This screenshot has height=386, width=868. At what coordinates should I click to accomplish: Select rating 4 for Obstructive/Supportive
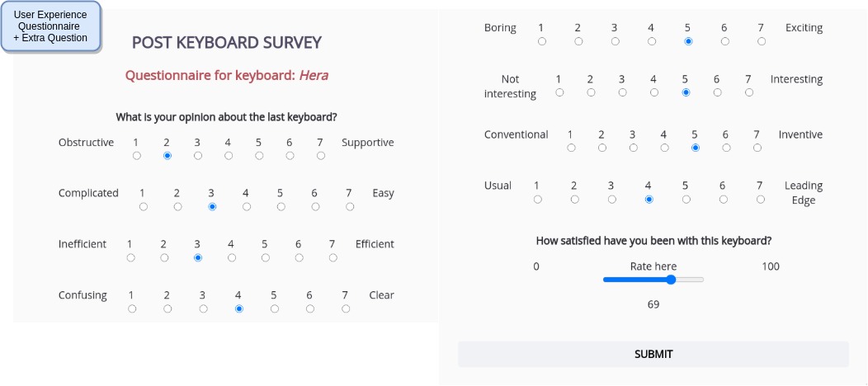point(229,155)
